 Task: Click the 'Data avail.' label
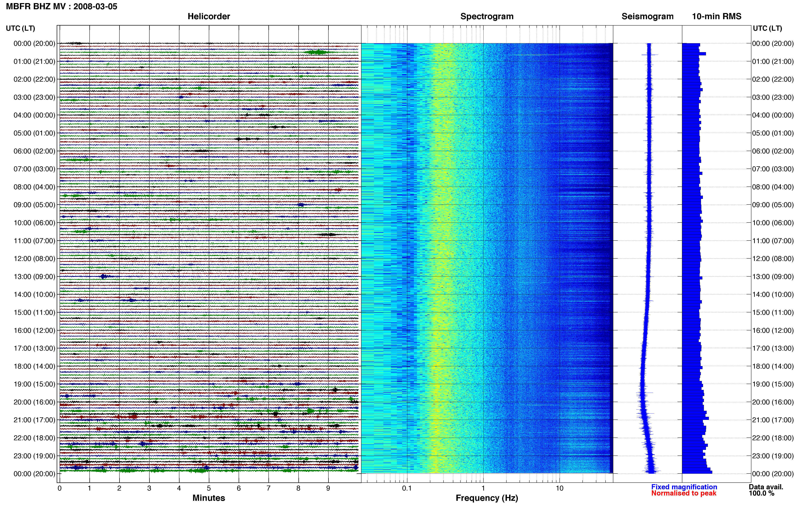pos(766,487)
